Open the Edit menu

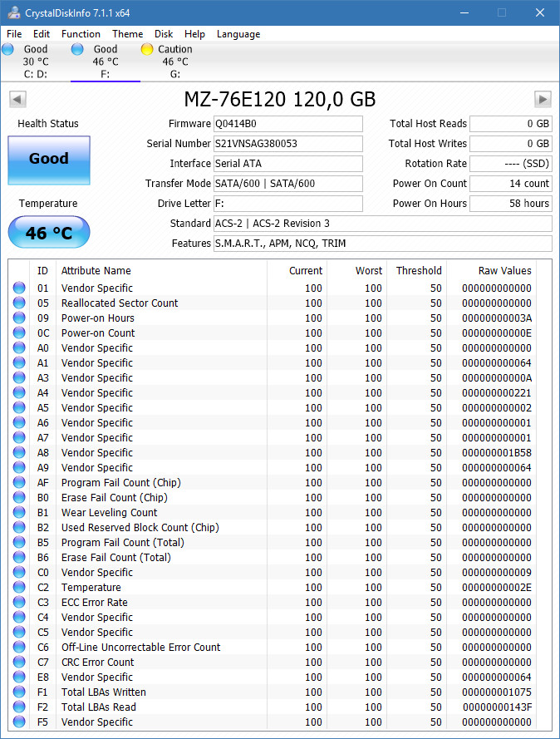pyautogui.click(x=42, y=34)
